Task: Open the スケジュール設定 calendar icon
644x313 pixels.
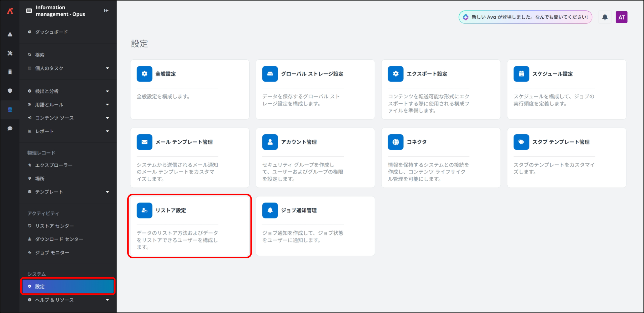Action: pyautogui.click(x=521, y=74)
